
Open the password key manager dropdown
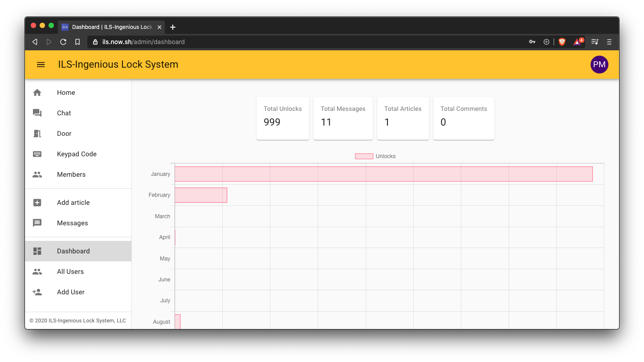pyautogui.click(x=532, y=41)
